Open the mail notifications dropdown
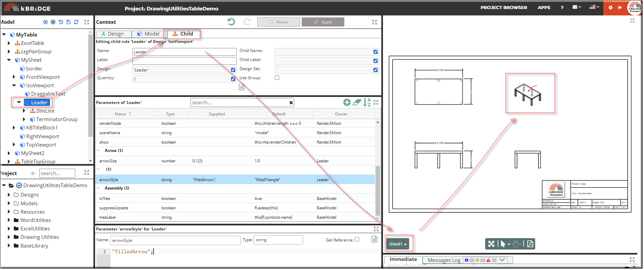The height and width of the screenshot is (270, 644). 577,7
